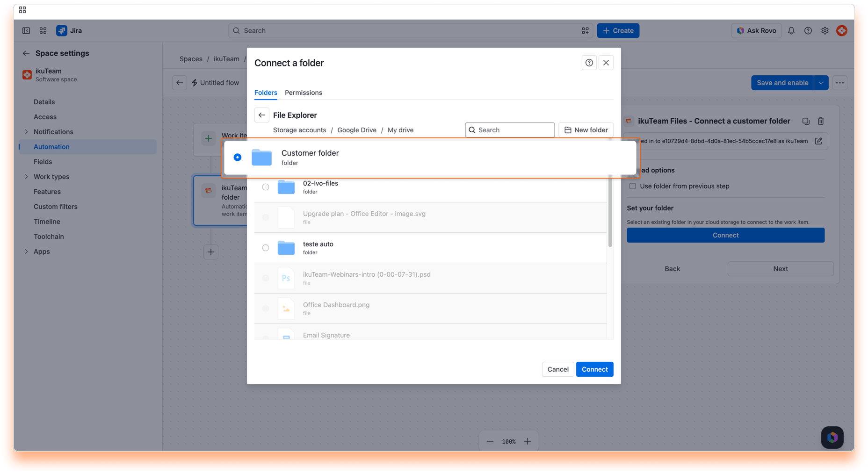The height and width of the screenshot is (474, 868).
Task: Open the settings gear icon
Action: point(825,30)
